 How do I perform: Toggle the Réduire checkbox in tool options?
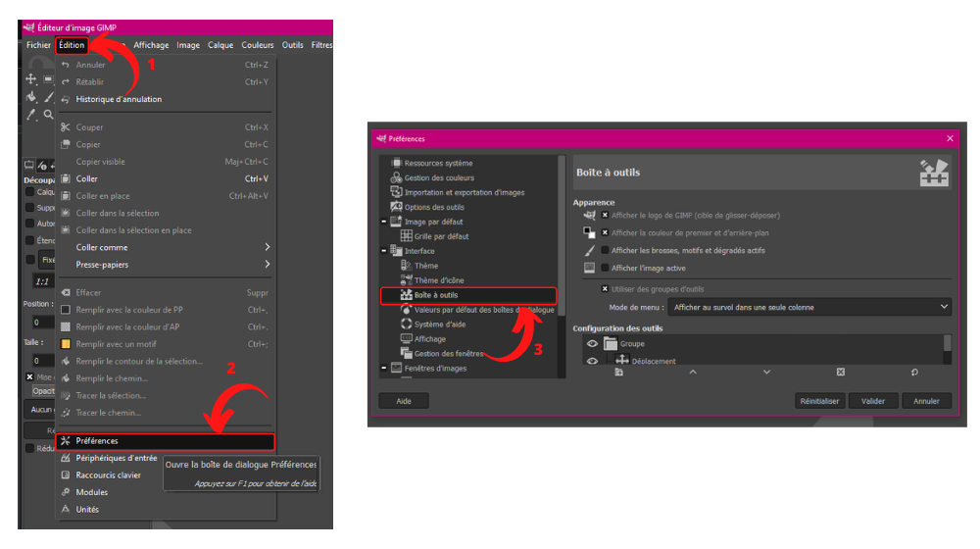point(29,448)
